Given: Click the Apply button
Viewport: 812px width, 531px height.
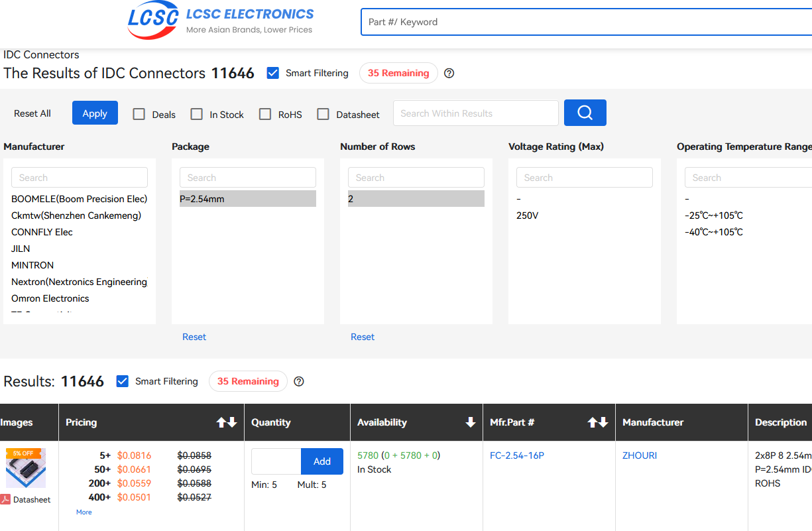Looking at the screenshot, I should pyautogui.click(x=95, y=113).
